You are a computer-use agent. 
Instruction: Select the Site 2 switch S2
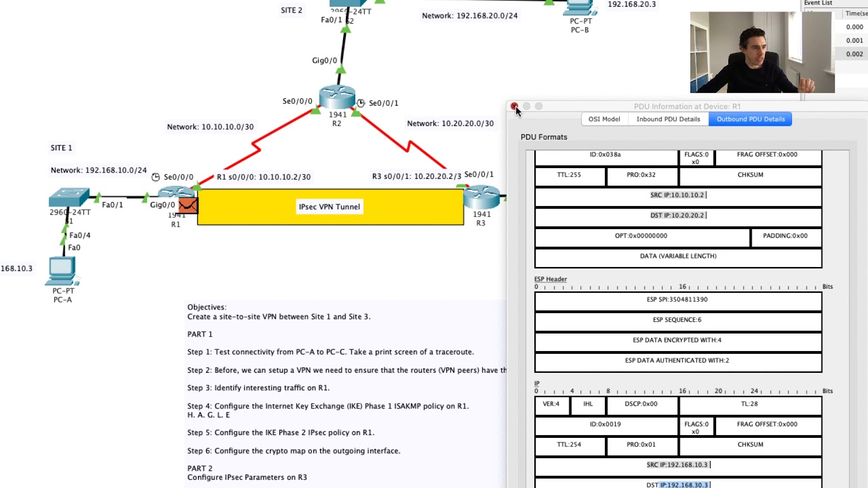coord(349,4)
